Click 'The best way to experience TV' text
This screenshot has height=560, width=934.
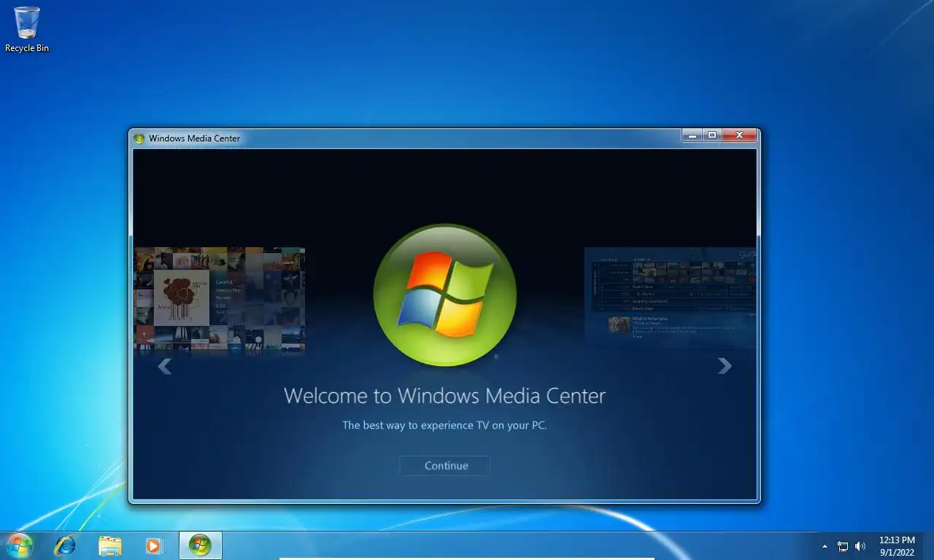[444, 425]
